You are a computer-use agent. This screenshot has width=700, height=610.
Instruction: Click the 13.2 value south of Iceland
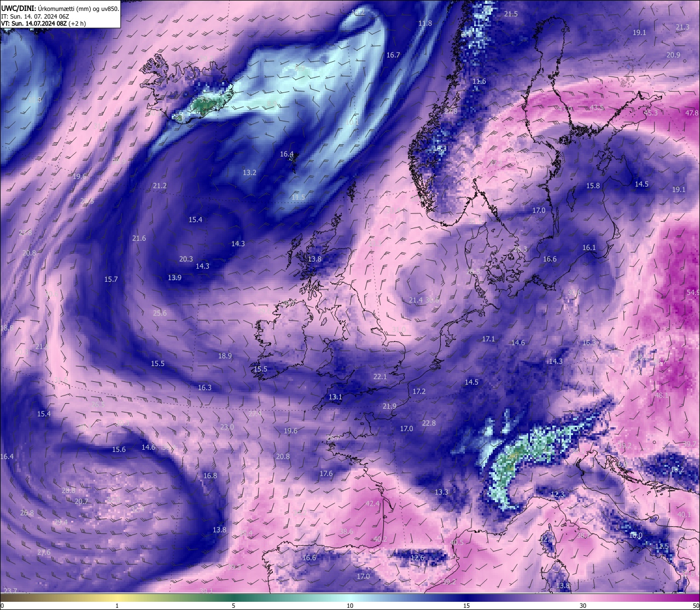click(x=249, y=172)
